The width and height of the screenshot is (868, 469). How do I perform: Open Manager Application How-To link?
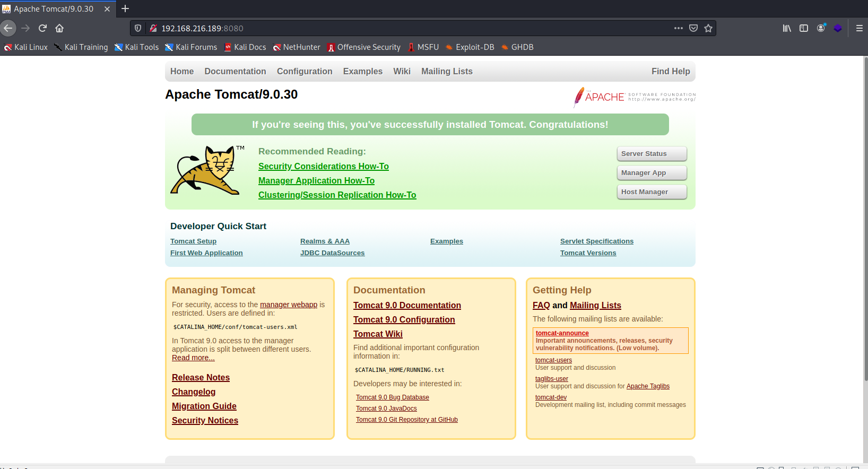(x=316, y=181)
